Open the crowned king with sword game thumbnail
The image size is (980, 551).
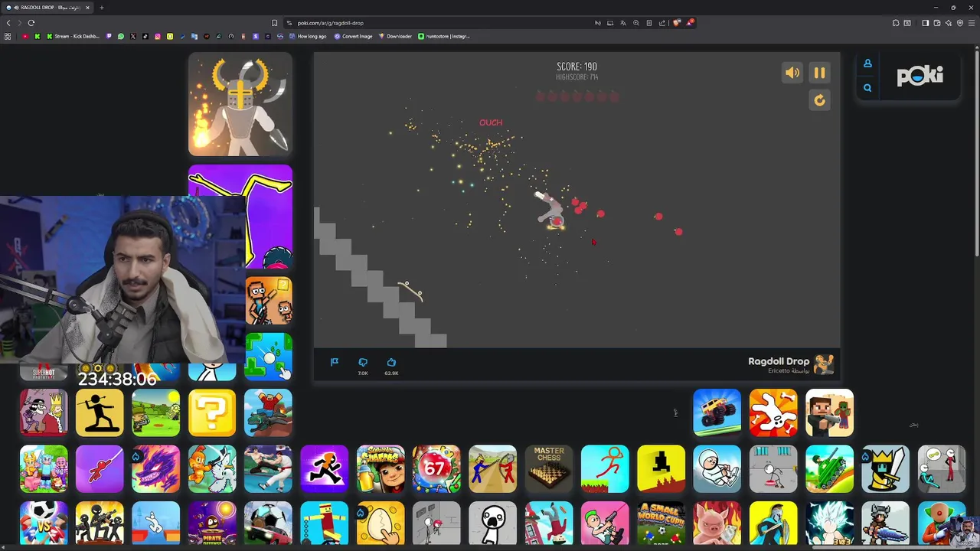(886, 468)
